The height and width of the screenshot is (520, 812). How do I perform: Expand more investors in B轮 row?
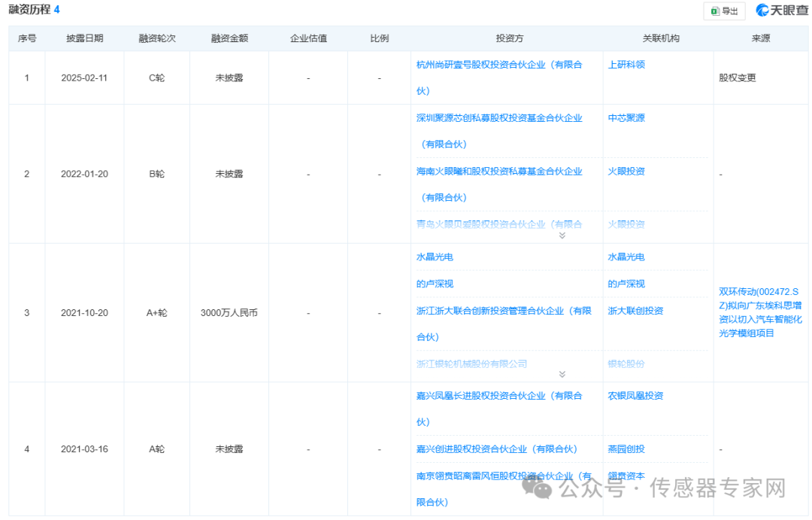(x=562, y=236)
